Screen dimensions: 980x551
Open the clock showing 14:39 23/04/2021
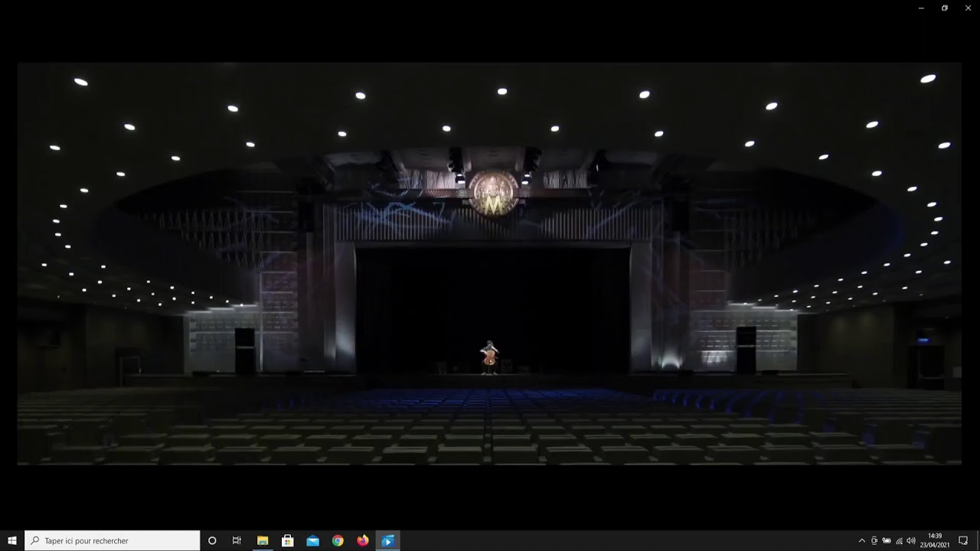pyautogui.click(x=934, y=540)
